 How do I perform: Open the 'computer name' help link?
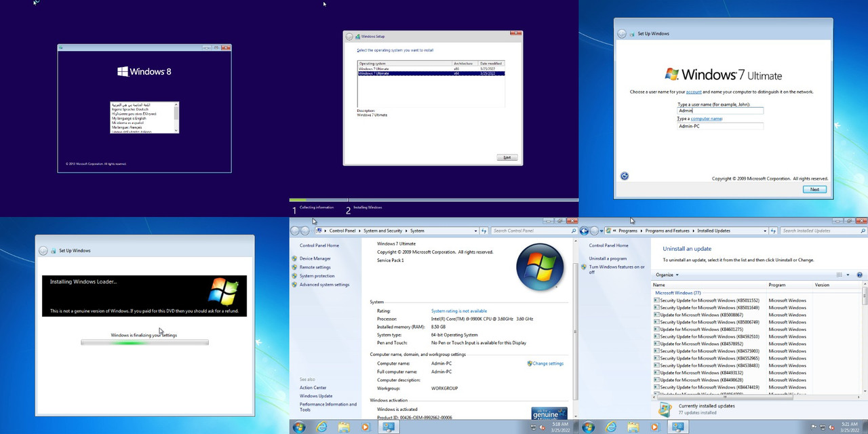(707, 119)
